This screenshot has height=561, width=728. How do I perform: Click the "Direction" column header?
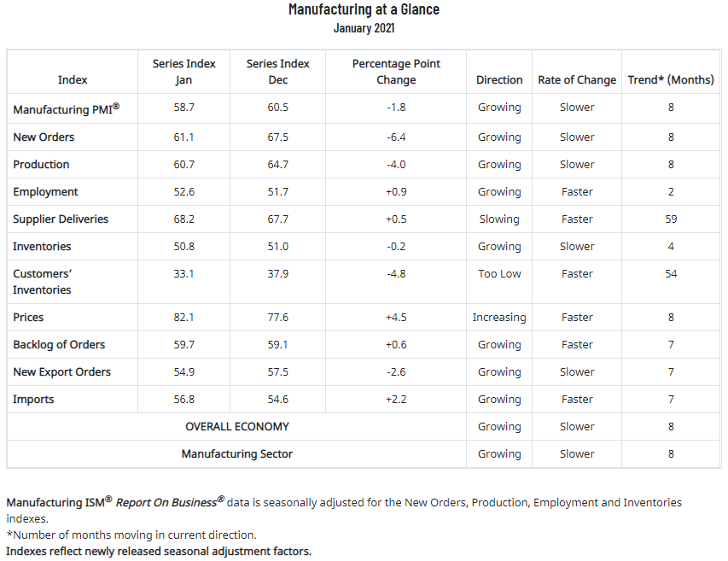click(499, 79)
